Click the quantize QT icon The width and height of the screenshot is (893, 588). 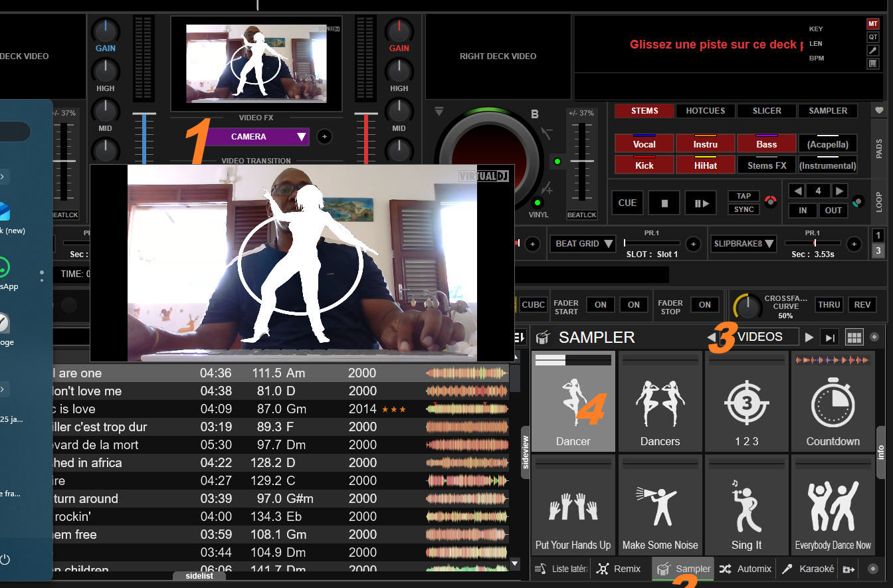873,37
